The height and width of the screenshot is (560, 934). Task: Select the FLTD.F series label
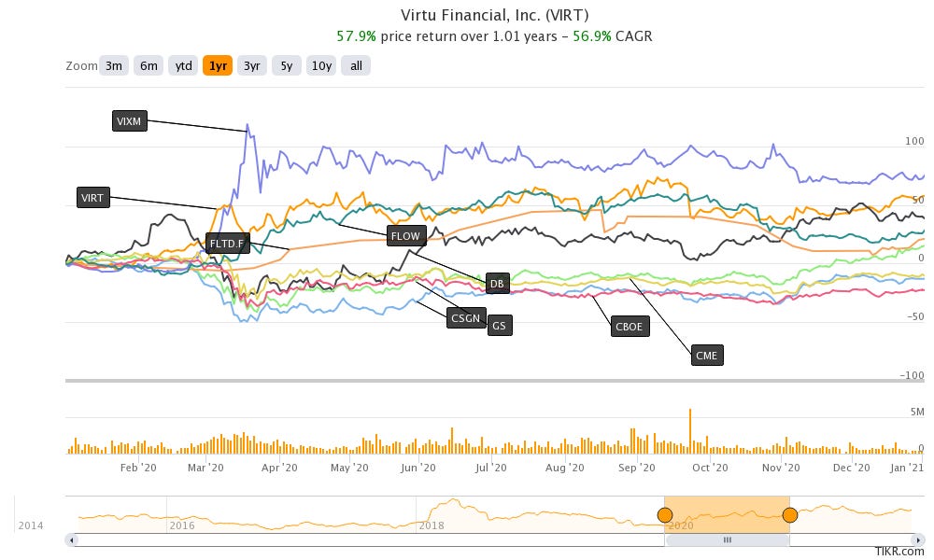[227, 243]
